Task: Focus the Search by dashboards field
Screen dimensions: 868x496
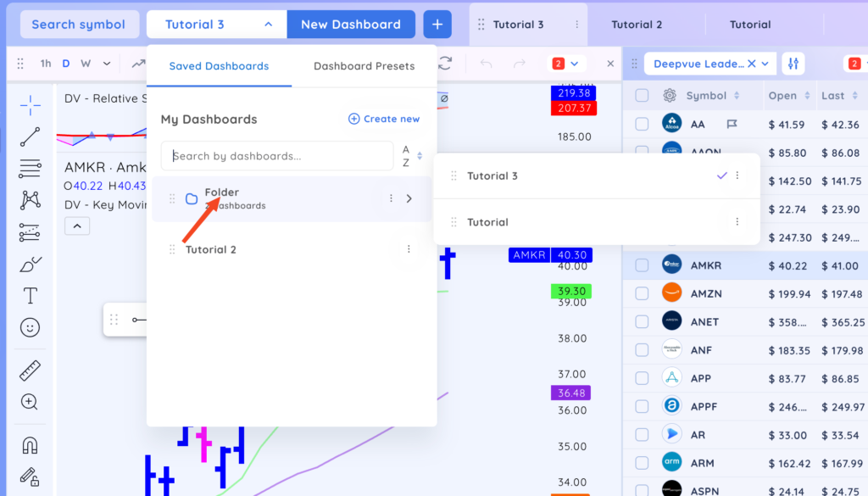Action: point(277,156)
